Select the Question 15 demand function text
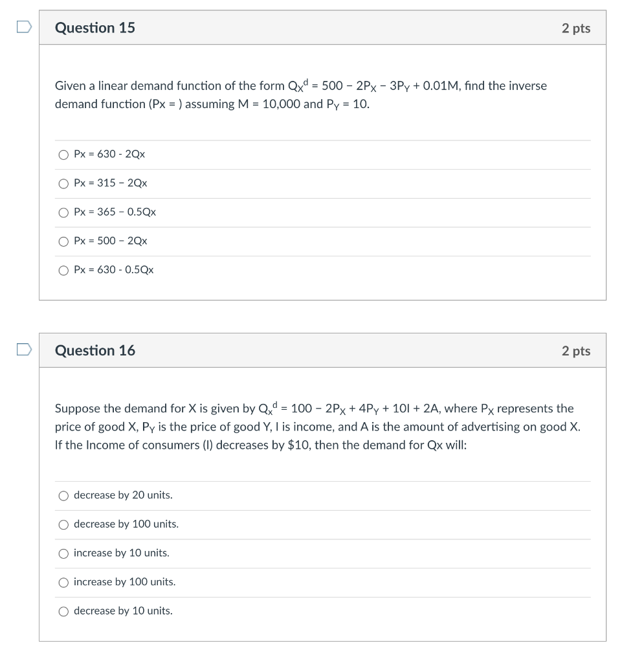 pyautogui.click(x=301, y=95)
